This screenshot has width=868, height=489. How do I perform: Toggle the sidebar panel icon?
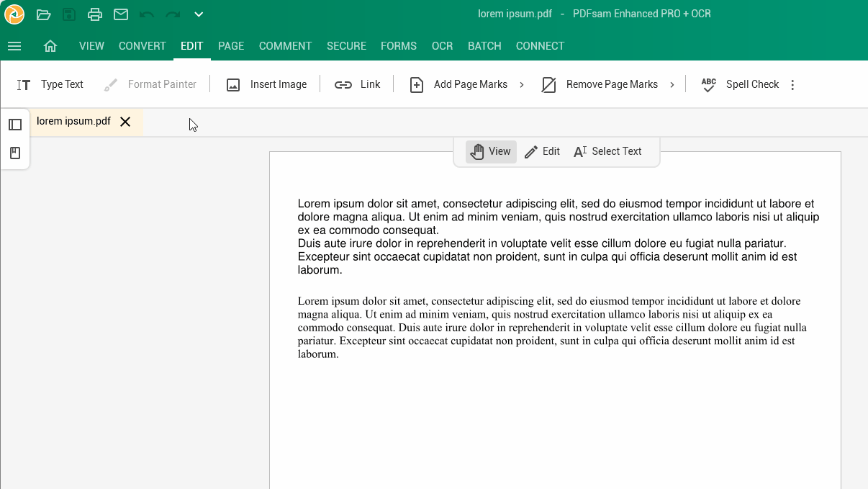15,125
